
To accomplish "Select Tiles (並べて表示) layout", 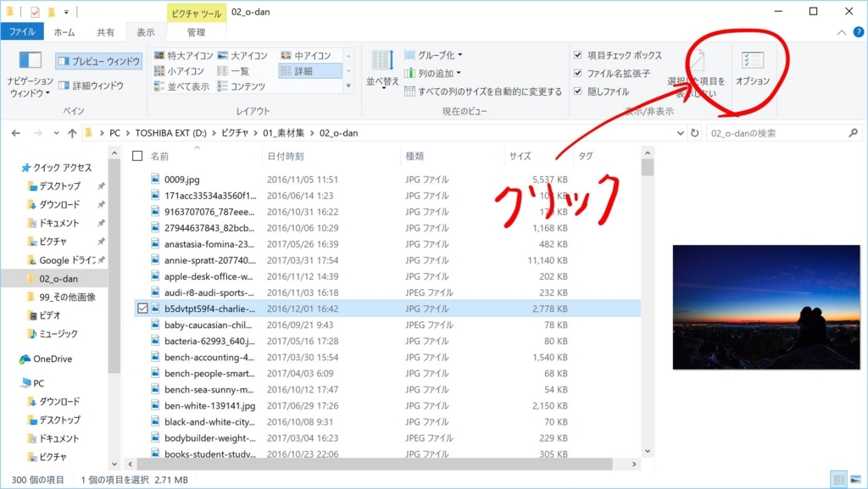I will [181, 86].
